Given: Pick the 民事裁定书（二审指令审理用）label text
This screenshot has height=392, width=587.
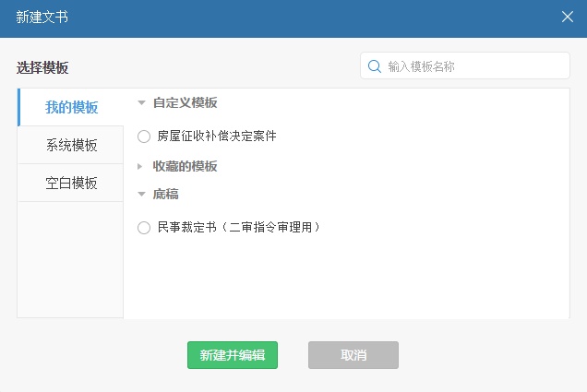Looking at the screenshot, I should pyautogui.click(x=240, y=227).
